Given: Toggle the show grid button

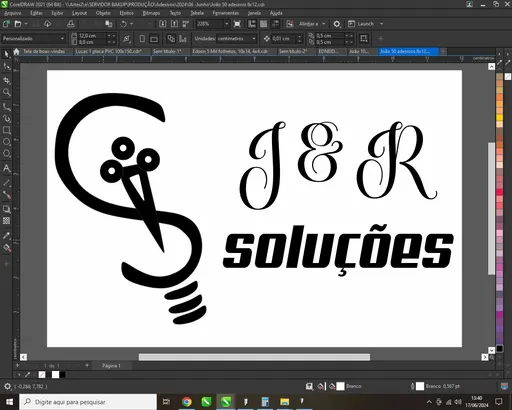Looking at the screenshot, I should pyautogui.click(x=263, y=24).
